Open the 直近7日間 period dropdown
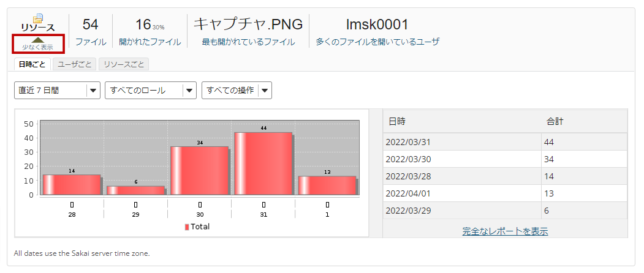This screenshot has width=644, height=273. 57,91
